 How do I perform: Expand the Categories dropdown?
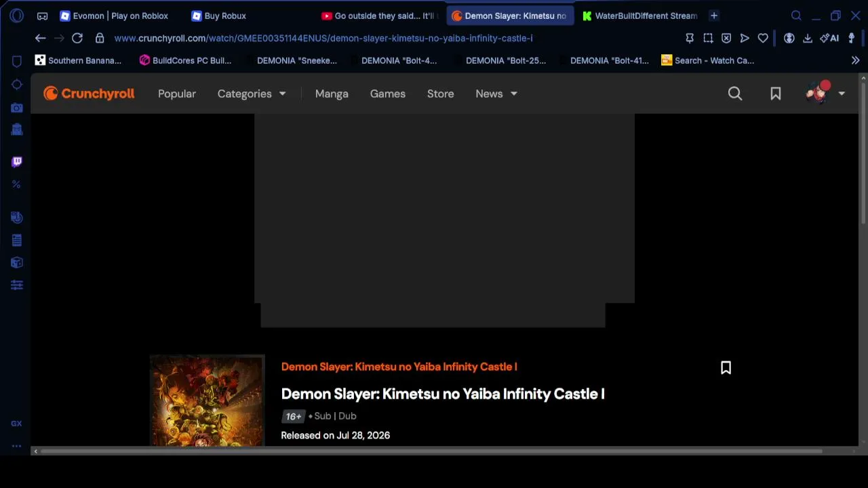click(x=252, y=94)
